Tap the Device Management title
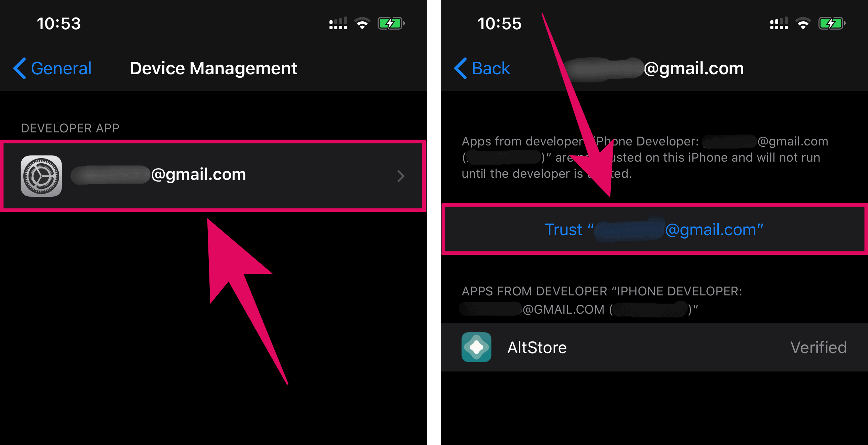Image resolution: width=868 pixels, height=445 pixels. click(x=213, y=68)
